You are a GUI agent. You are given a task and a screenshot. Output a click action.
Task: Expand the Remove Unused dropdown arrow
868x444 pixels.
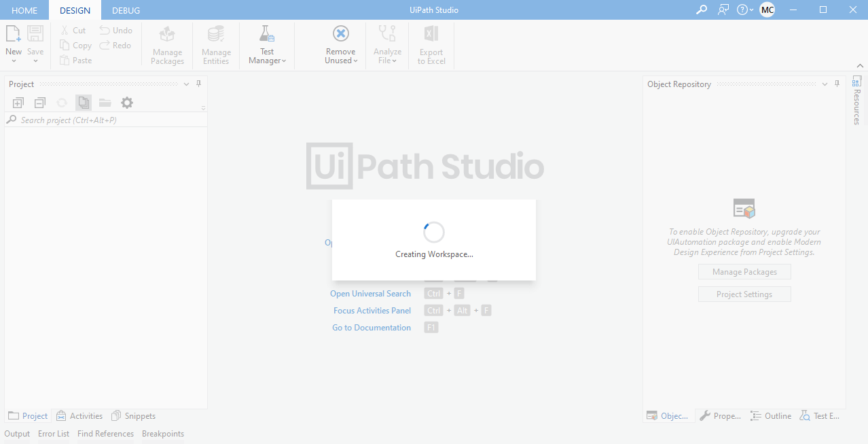(x=355, y=61)
